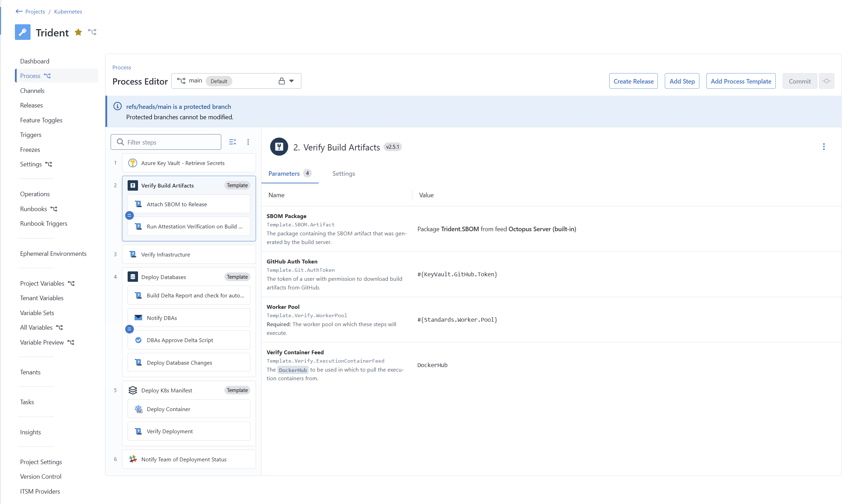The width and height of the screenshot is (851, 504).
Task: Toggle expand/collapse all steps in the step list
Action: tap(232, 142)
